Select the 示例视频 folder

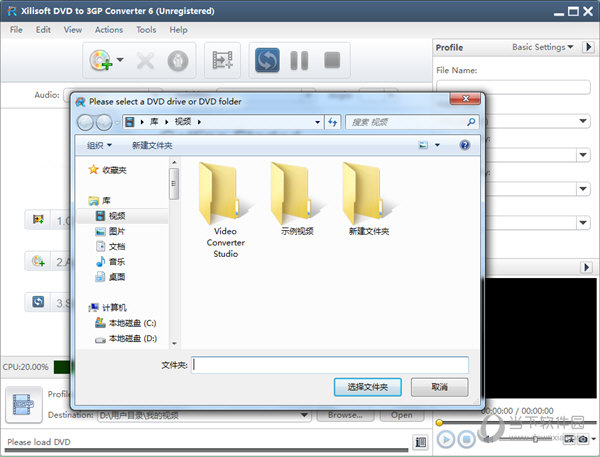297,199
